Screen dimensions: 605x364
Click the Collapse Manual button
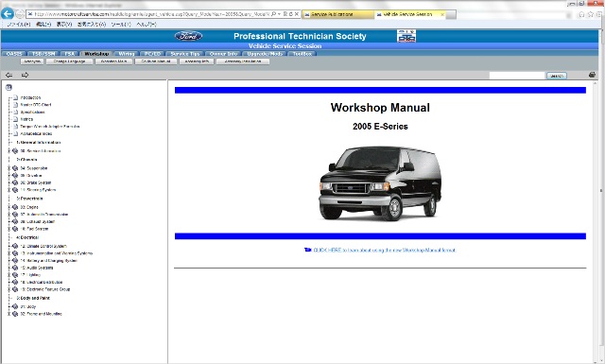156,61
